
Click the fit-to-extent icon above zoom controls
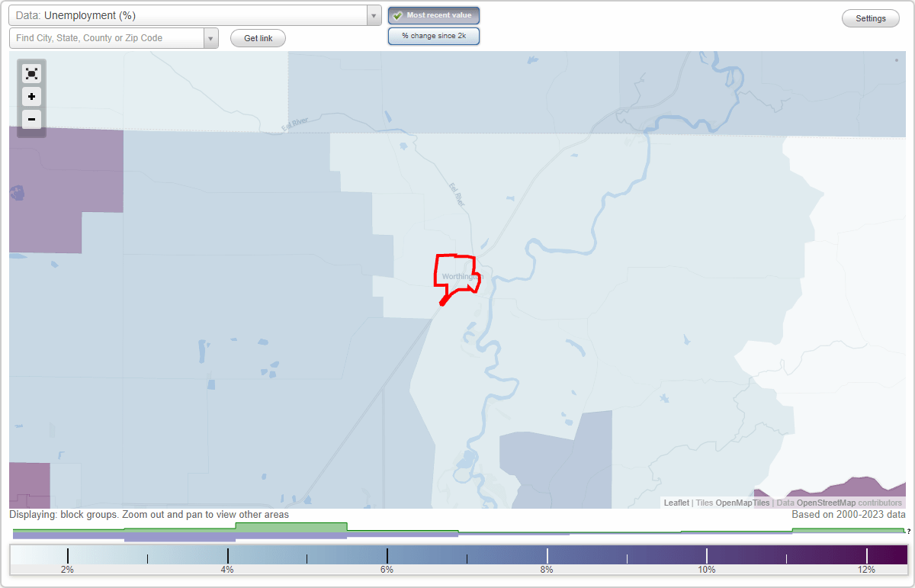[31, 73]
